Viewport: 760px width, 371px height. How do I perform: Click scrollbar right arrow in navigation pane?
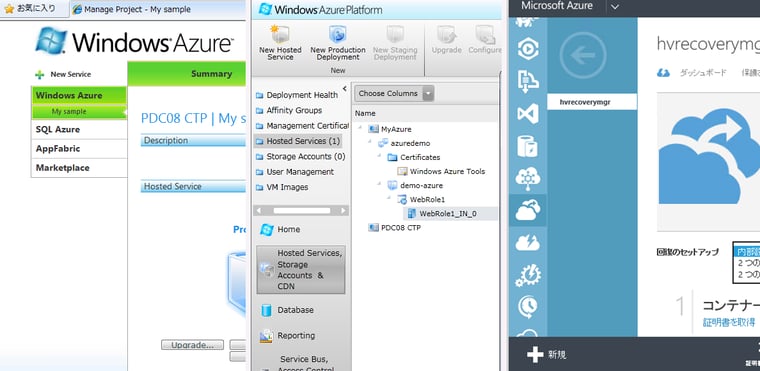[344, 210]
